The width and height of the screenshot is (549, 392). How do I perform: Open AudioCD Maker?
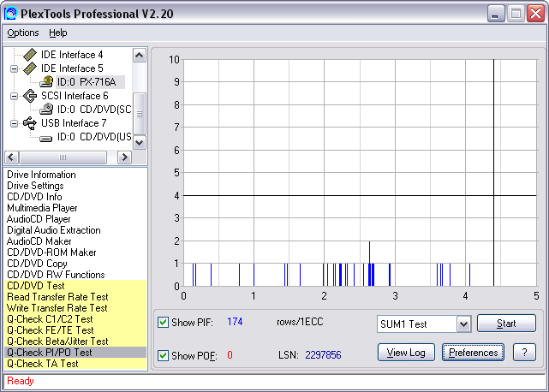[x=39, y=241]
